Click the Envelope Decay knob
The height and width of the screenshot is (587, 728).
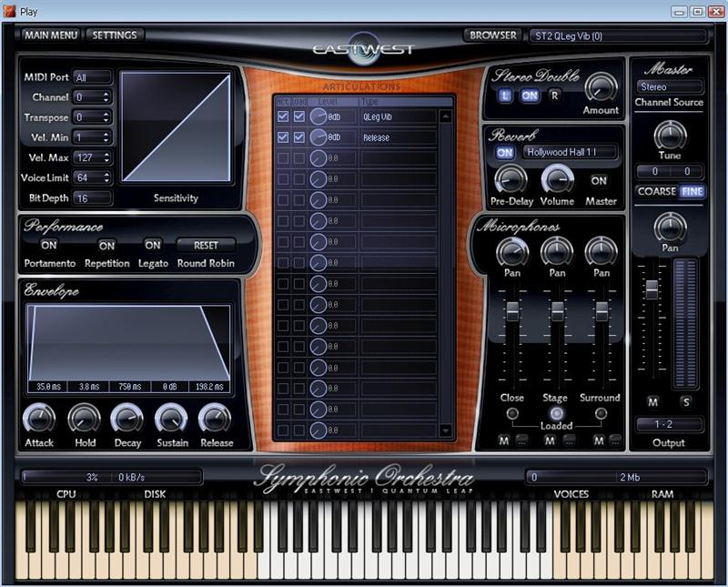126,419
